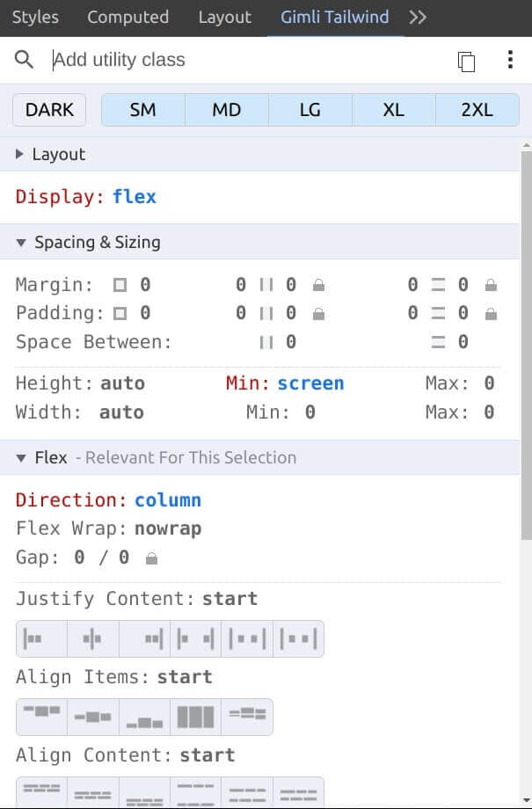Image resolution: width=532 pixels, height=809 pixels.
Task: Select align items baseline icon
Action: tap(247, 718)
